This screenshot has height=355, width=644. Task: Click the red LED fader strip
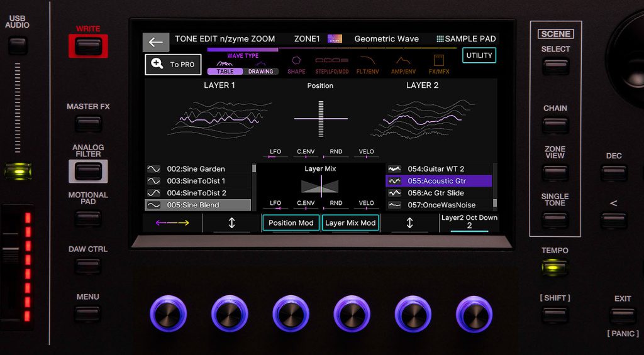click(28, 267)
